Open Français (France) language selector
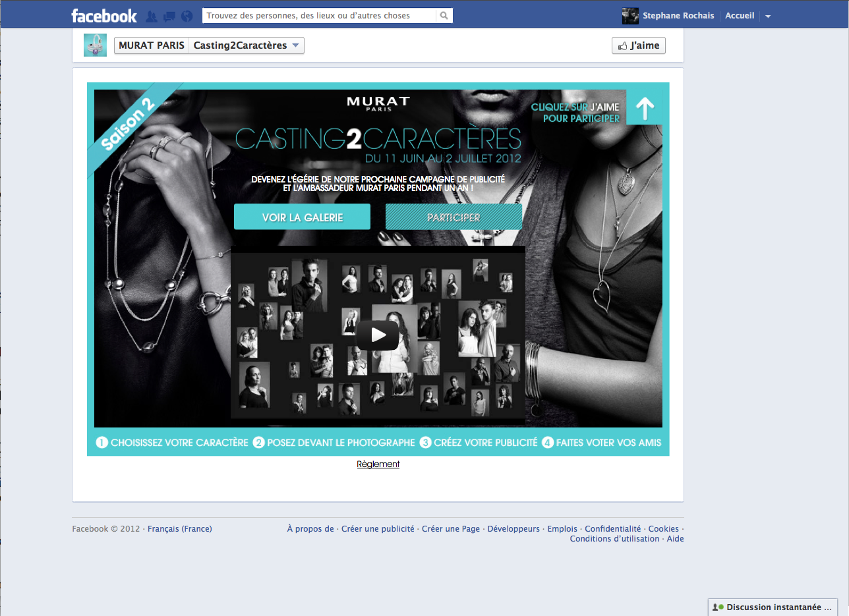The image size is (849, 616). pos(180,528)
